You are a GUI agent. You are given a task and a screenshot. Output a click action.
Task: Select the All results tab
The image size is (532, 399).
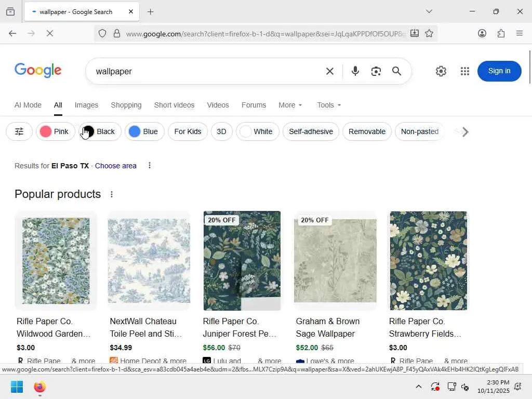point(58,105)
